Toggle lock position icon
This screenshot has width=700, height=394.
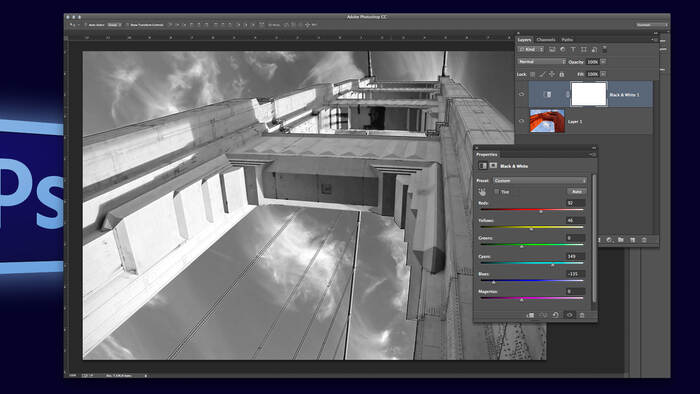(x=552, y=74)
